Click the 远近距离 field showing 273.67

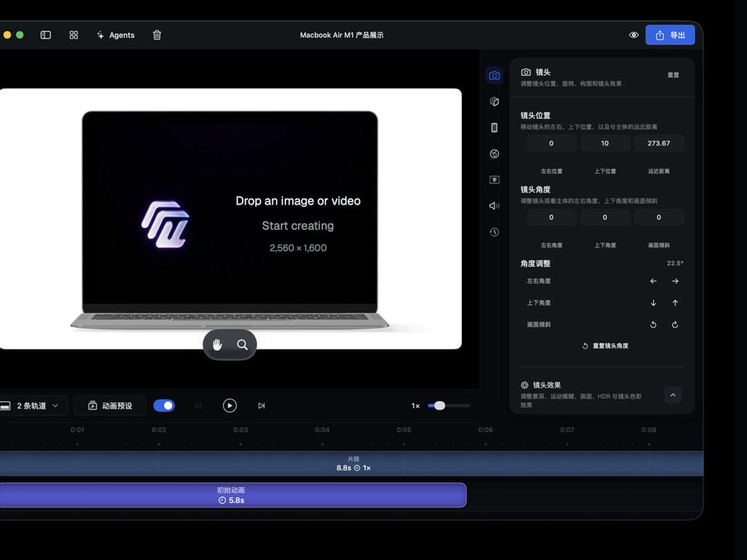coord(659,143)
